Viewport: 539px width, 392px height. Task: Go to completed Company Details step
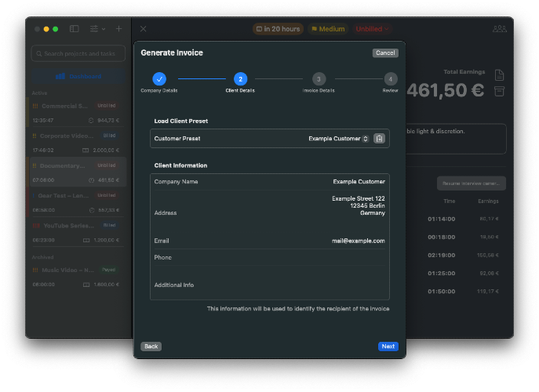coord(159,79)
